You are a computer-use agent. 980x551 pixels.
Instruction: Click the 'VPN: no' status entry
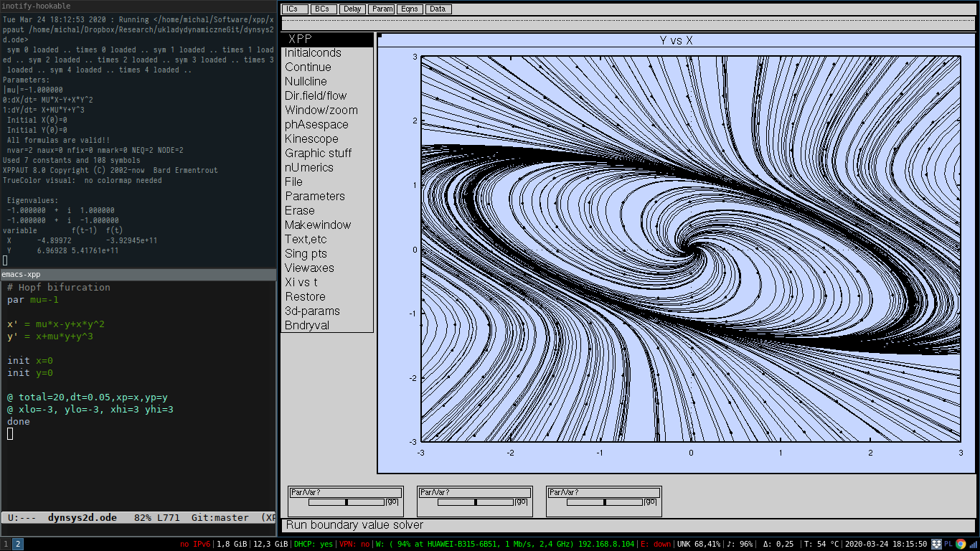click(354, 545)
